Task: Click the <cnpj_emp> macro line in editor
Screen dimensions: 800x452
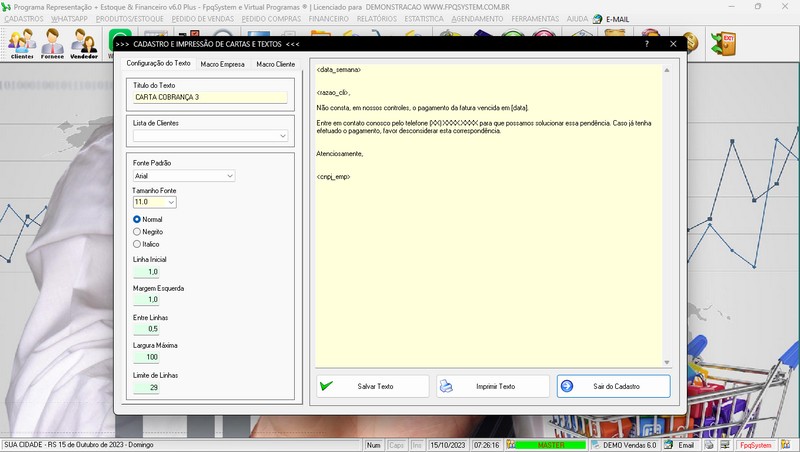Action: 333,177
